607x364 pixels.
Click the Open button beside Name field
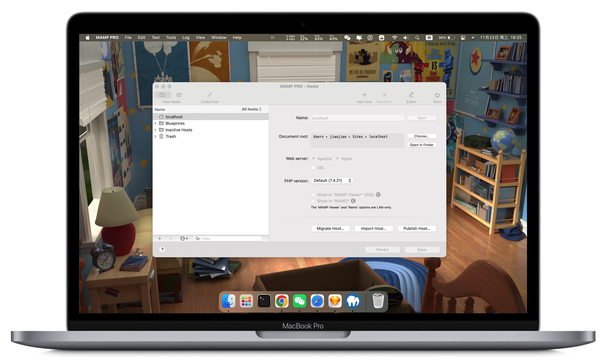pyautogui.click(x=421, y=118)
